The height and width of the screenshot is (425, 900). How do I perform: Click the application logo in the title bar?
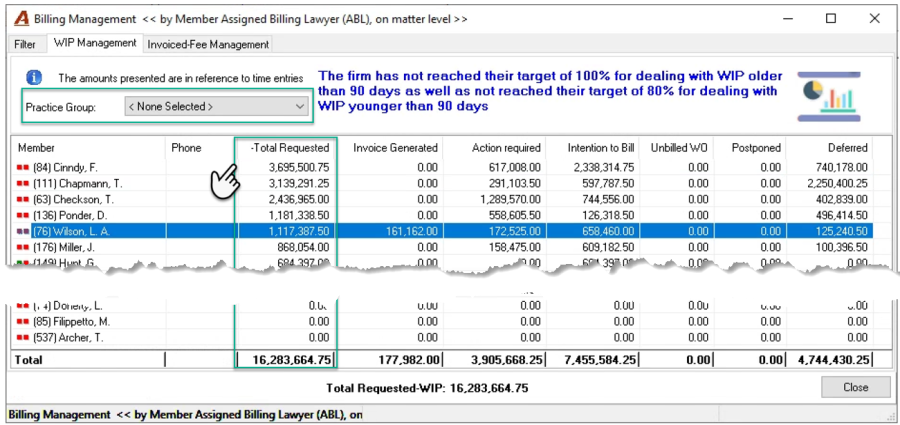tap(21, 19)
